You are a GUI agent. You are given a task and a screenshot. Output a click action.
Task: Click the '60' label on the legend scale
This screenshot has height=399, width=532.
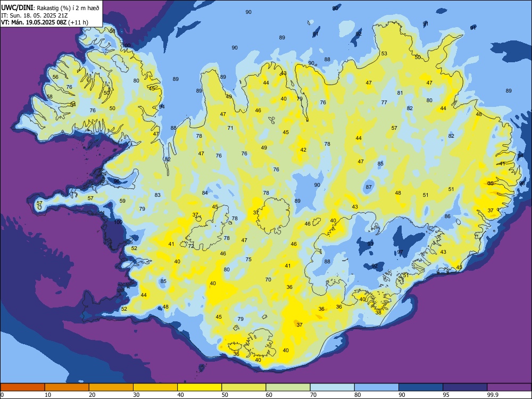pos(269,395)
